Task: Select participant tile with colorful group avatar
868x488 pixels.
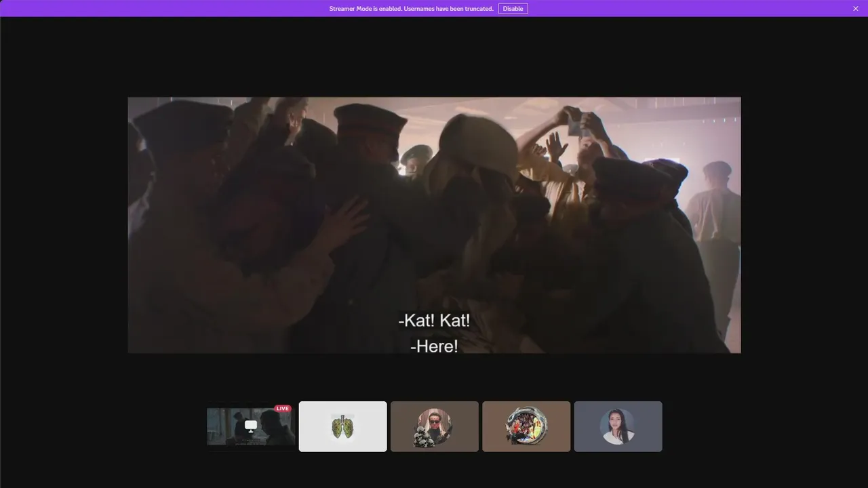Action: 526,426
